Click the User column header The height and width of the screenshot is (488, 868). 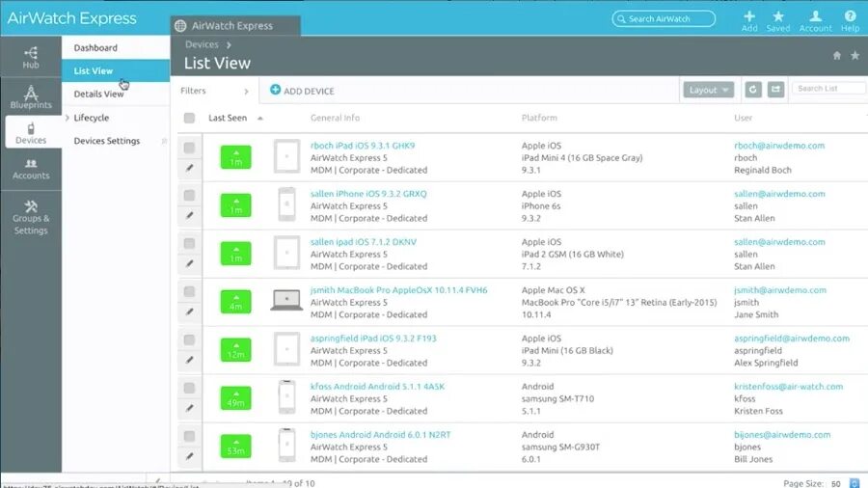[x=743, y=118]
